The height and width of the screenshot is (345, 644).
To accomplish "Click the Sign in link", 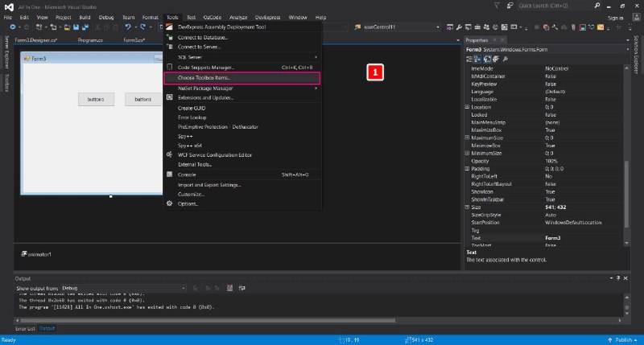I will (615, 18).
